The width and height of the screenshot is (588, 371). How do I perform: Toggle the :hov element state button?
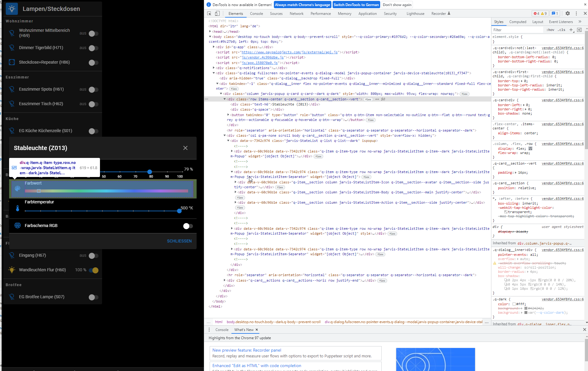coord(550,30)
